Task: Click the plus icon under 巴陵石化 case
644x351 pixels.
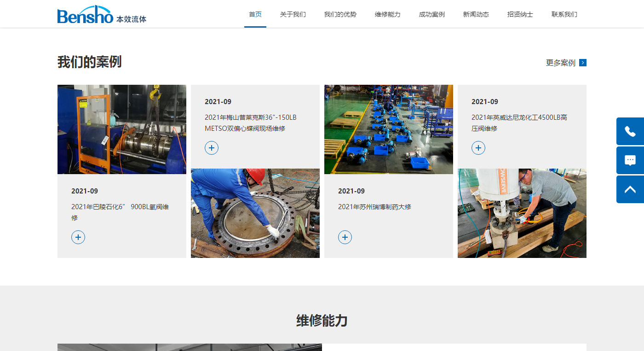Action: click(78, 237)
